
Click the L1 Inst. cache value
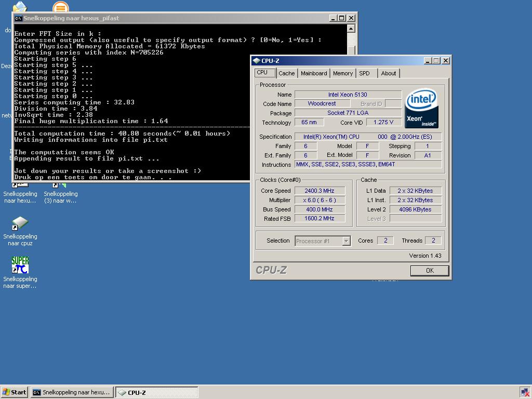pos(415,200)
